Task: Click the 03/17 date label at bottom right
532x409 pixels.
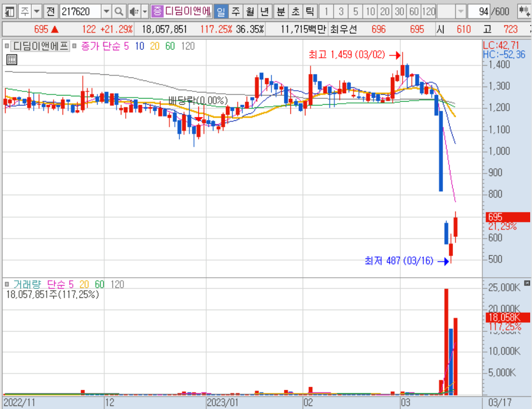Action: tap(499, 402)
